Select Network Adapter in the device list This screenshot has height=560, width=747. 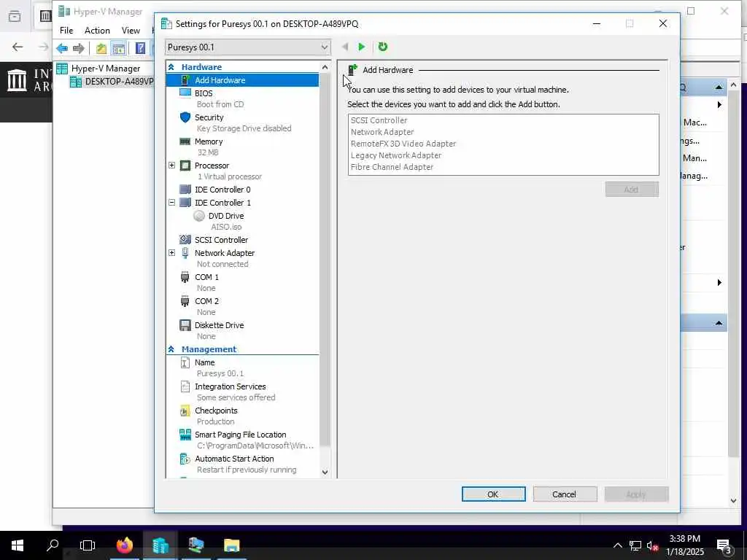(382, 132)
